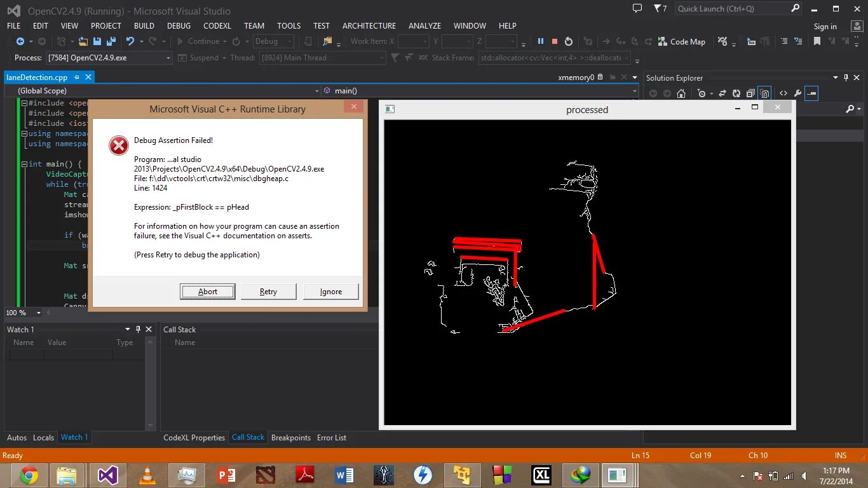This screenshot has height=488, width=868.
Task: Click the Navigate Backward arrow icon
Action: tap(20, 41)
